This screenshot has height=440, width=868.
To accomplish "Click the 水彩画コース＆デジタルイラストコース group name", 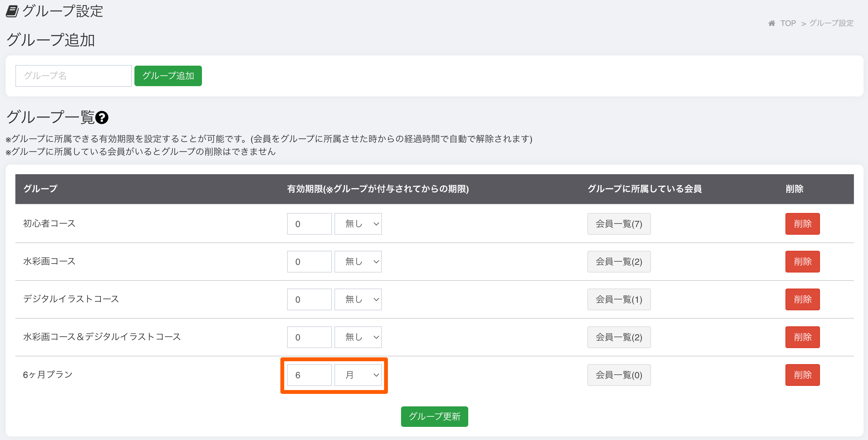I will click(x=102, y=337).
